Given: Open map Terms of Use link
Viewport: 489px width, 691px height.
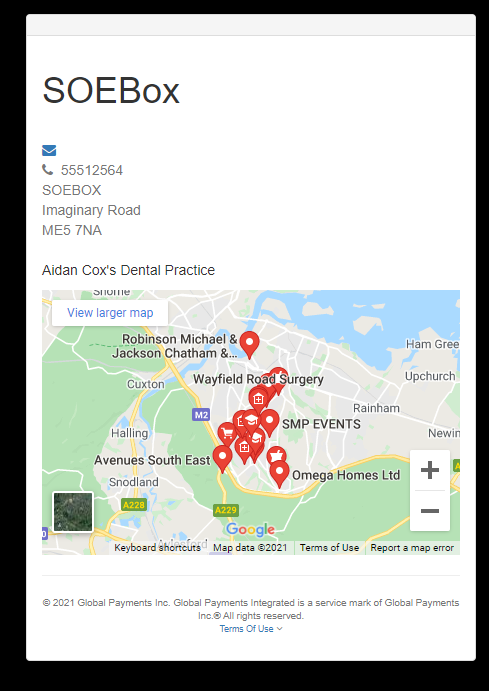Looking at the screenshot, I should click(x=330, y=548).
